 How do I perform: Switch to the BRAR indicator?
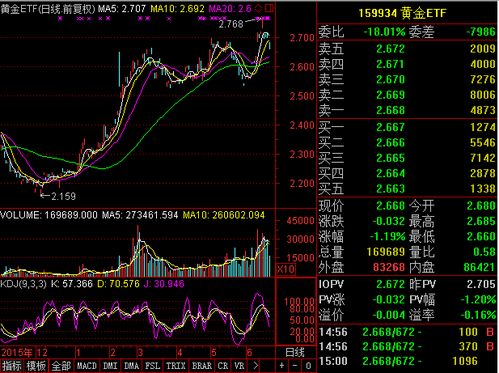202,366
